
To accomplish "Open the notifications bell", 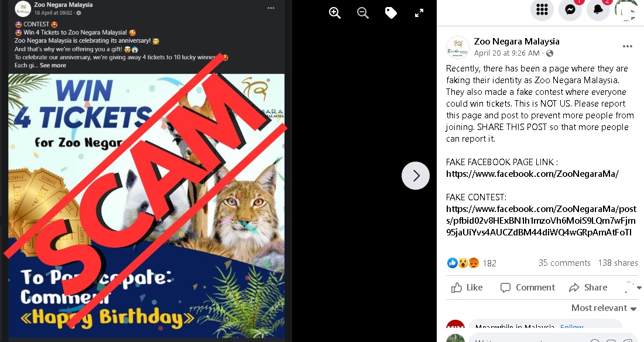I will point(598,9).
